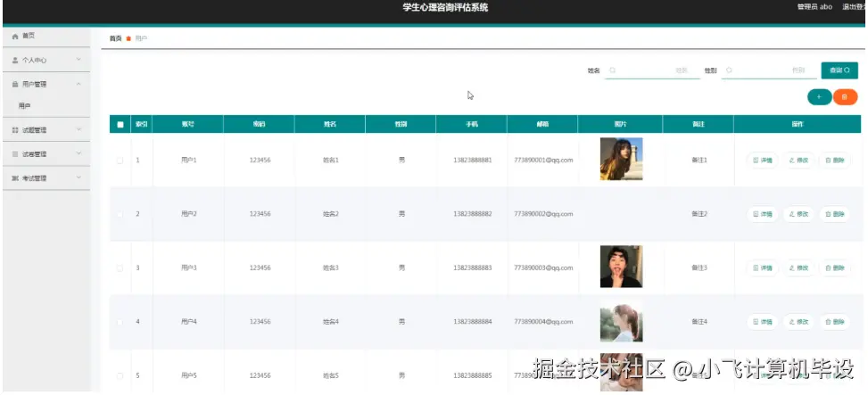Click the 管理员 abo account label

pyautogui.click(x=814, y=7)
